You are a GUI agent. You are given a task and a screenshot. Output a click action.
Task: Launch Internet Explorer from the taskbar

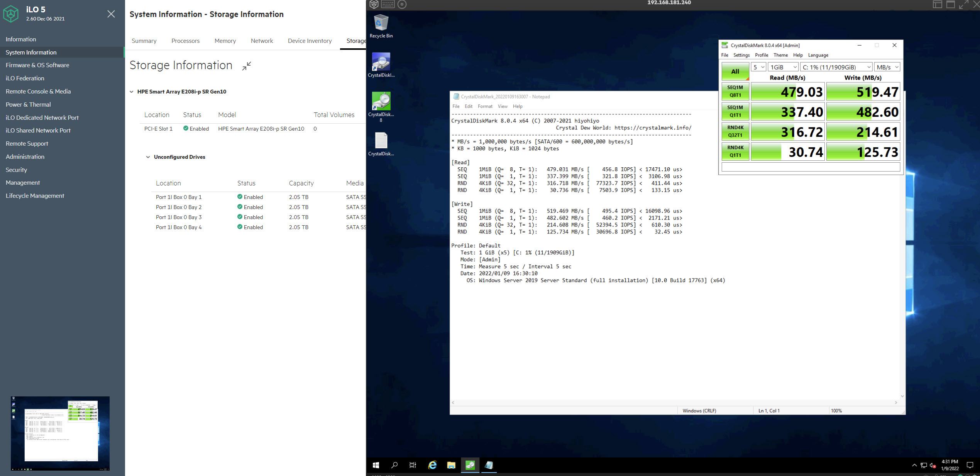(432, 465)
